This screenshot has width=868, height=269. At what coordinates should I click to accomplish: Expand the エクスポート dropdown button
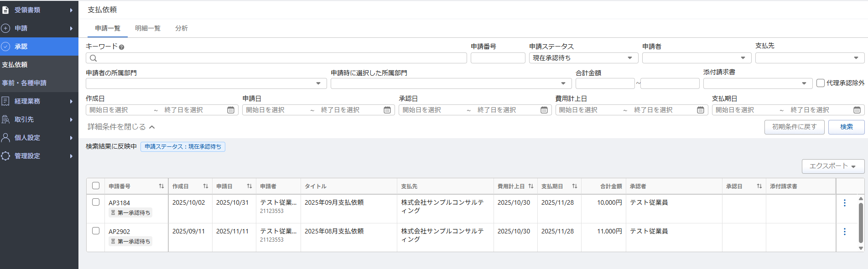coord(832,166)
